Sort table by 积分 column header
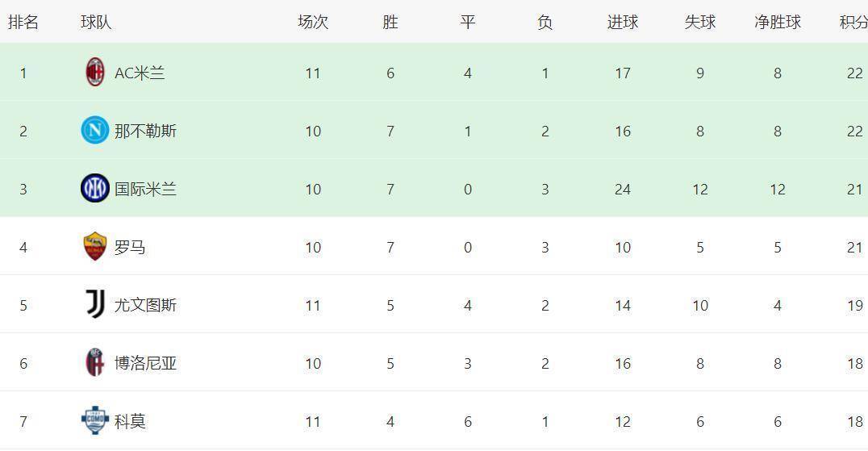 [853, 23]
